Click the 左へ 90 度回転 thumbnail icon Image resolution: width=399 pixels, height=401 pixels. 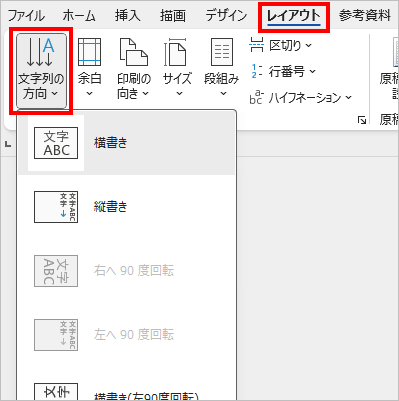click(56, 335)
